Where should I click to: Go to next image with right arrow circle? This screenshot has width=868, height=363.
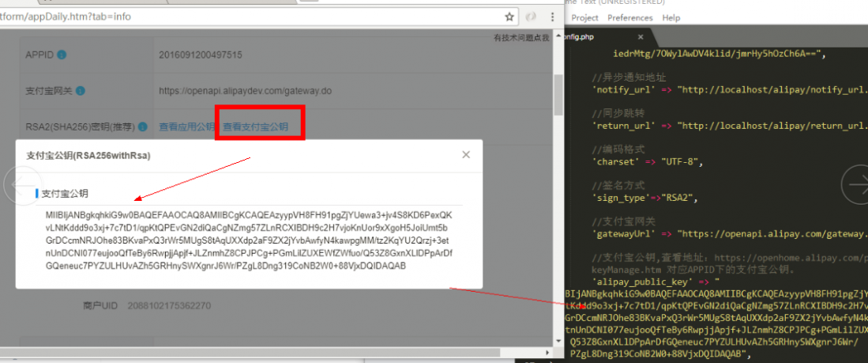pos(856,183)
